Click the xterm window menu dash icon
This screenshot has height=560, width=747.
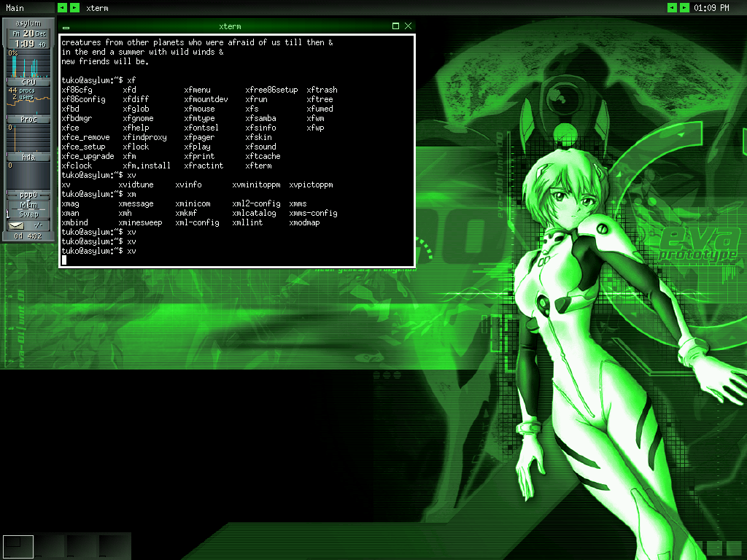click(66, 27)
